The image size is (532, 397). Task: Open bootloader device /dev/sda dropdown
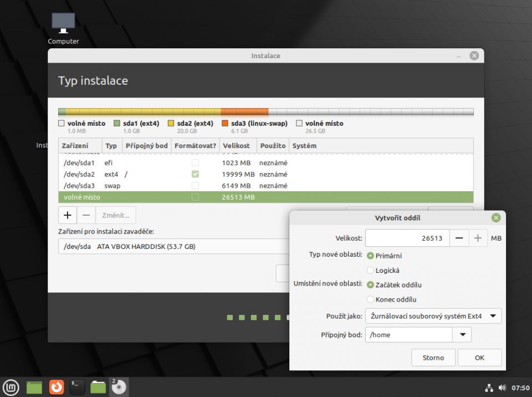tap(173, 247)
